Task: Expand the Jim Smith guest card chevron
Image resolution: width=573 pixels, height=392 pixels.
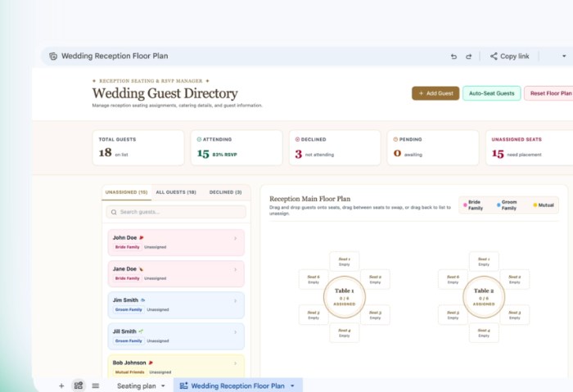Action: [236, 301]
